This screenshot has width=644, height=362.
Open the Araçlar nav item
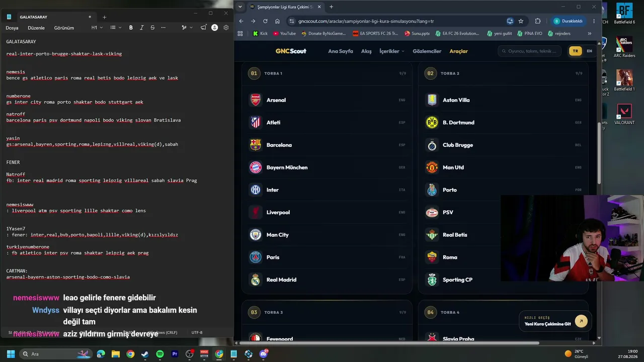(458, 51)
